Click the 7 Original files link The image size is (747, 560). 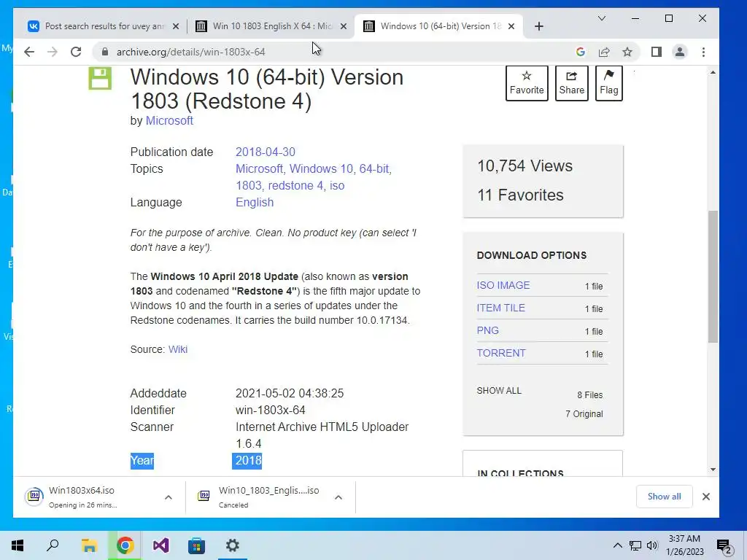point(584,414)
